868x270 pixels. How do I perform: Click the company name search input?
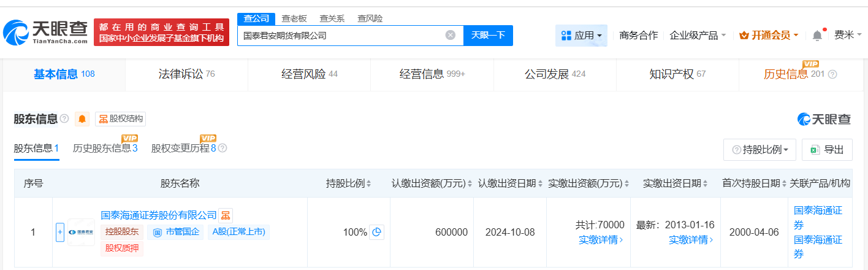340,36
